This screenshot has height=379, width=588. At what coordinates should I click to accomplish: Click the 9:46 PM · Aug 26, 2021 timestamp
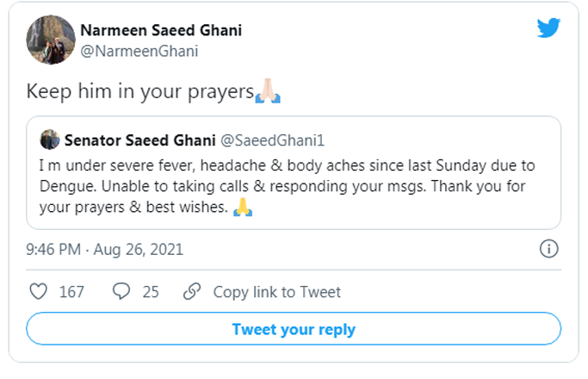coord(105,250)
